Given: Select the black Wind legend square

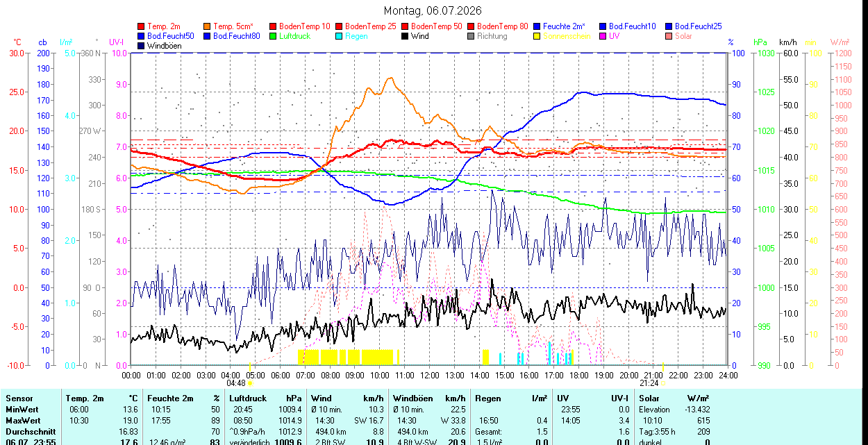Looking at the screenshot, I should pos(405,36).
